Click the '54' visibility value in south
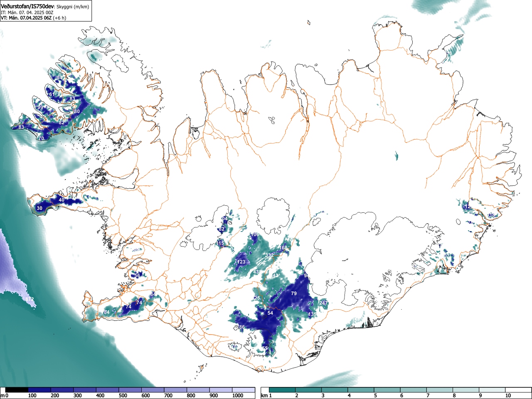 [270, 313]
